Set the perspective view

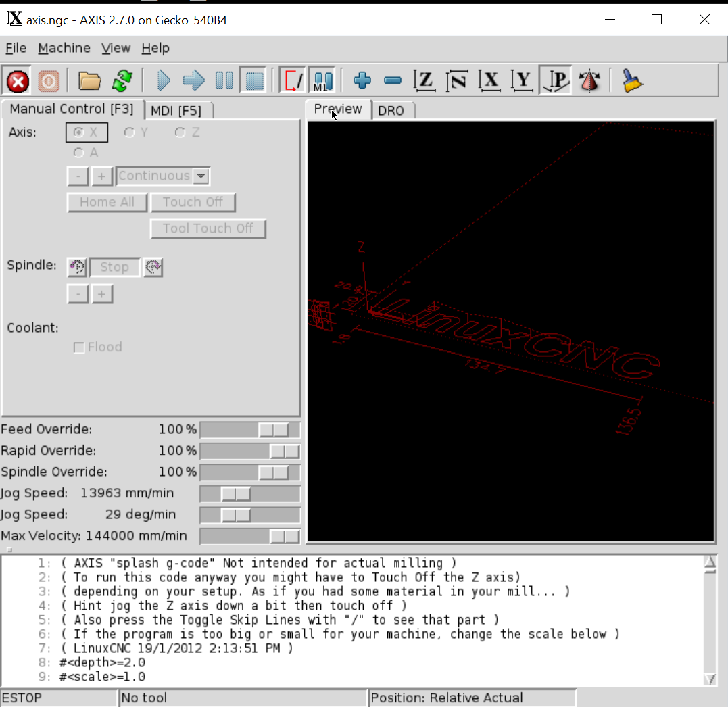pos(557,81)
